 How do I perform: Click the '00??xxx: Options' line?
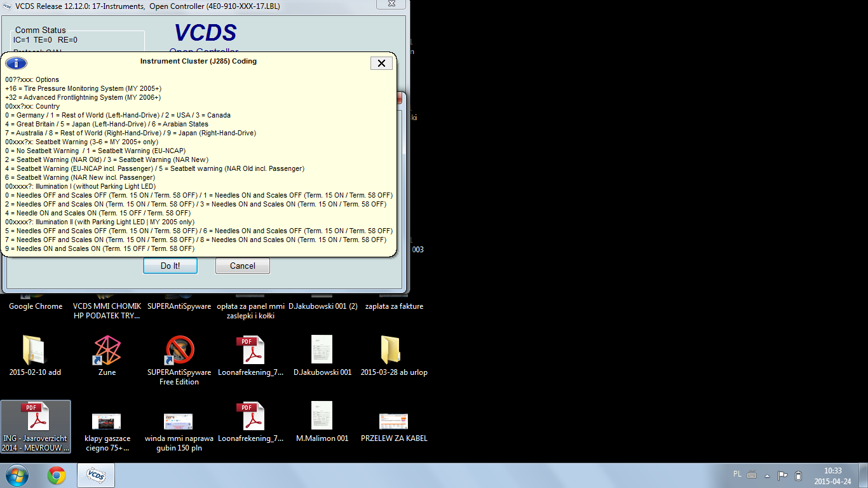[32, 79]
